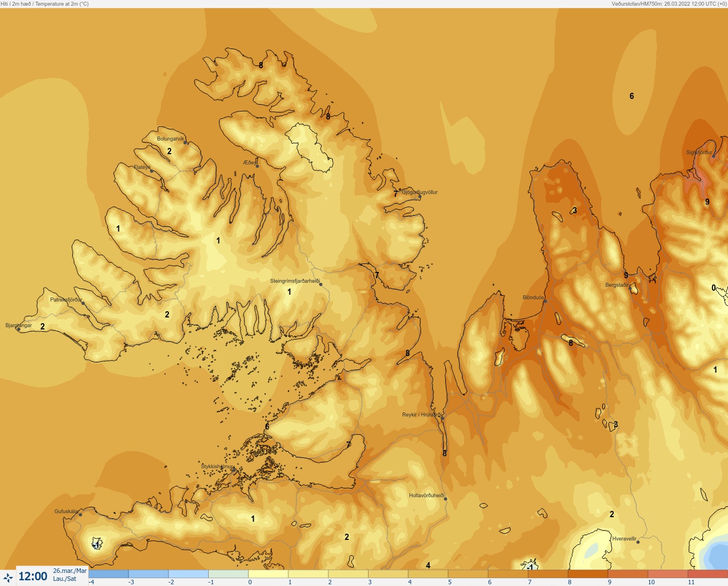Click the Hveravellir station dot marker
The image size is (728, 586).
point(638,542)
